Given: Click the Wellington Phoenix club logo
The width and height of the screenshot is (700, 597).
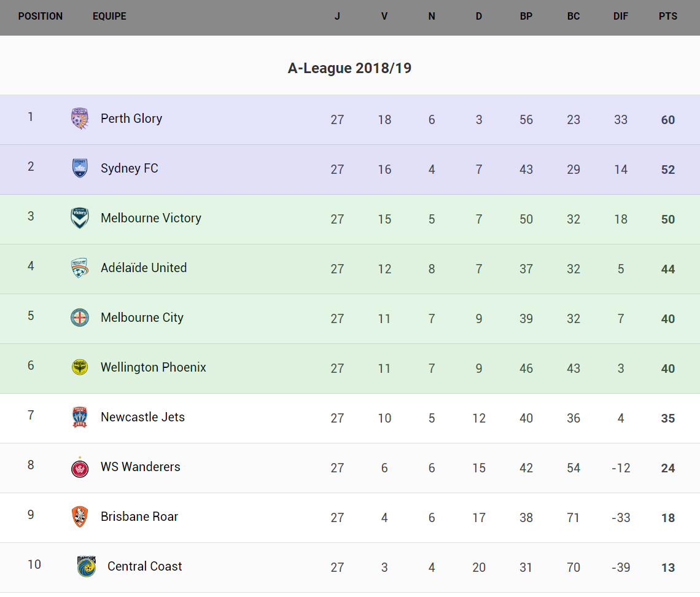Looking at the screenshot, I should [x=80, y=367].
